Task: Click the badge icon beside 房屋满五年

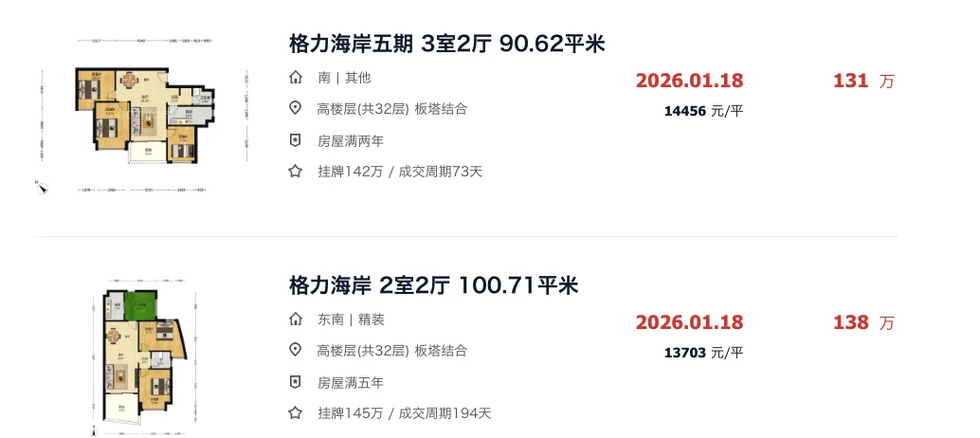Action: [296, 382]
